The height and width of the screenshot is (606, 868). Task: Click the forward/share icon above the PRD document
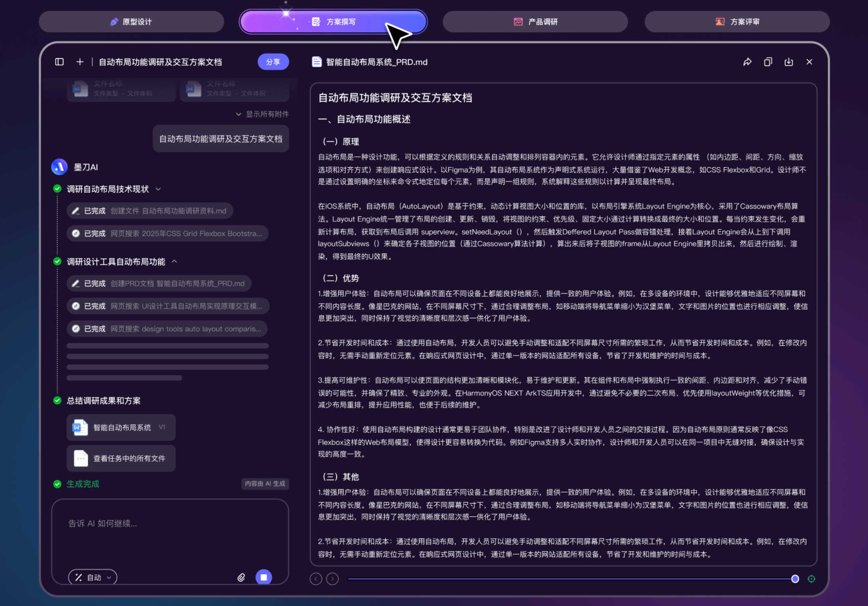[747, 62]
